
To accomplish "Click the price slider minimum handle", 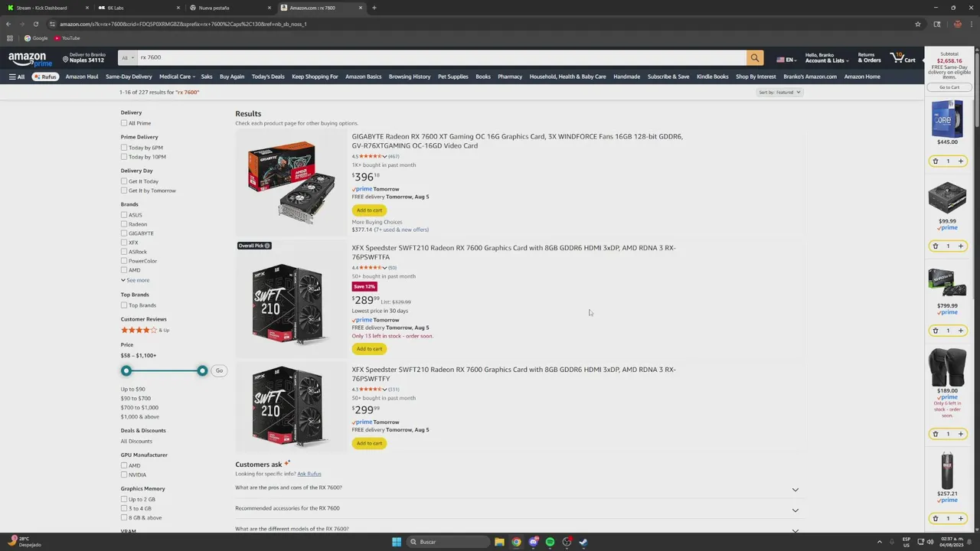I will tap(126, 370).
